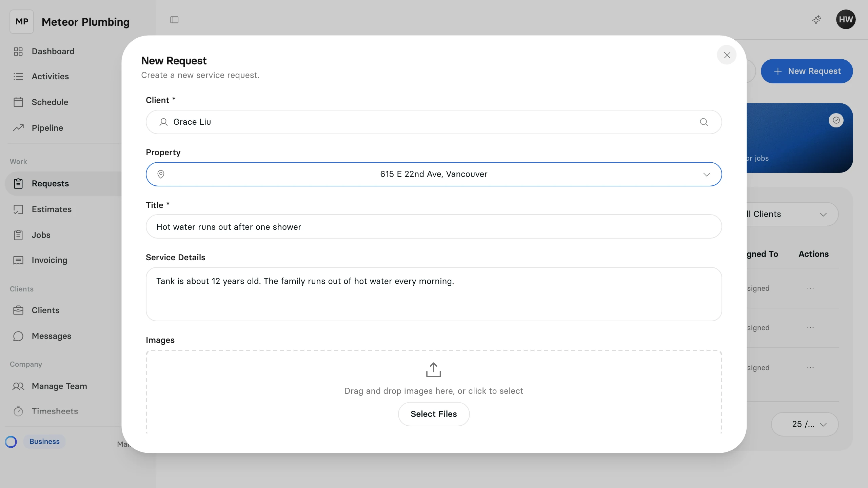This screenshot has width=868, height=488.
Task: Click the Select Files button
Action: [x=434, y=414]
